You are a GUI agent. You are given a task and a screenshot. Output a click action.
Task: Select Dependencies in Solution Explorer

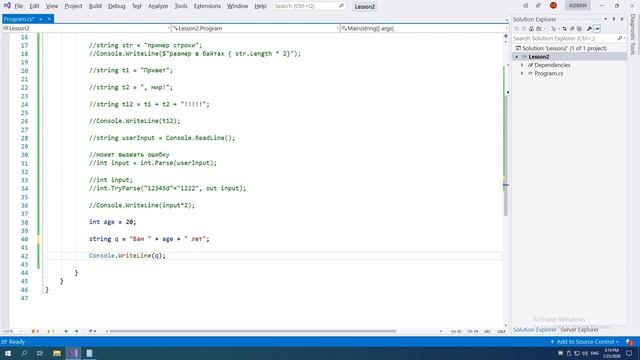[x=552, y=65]
